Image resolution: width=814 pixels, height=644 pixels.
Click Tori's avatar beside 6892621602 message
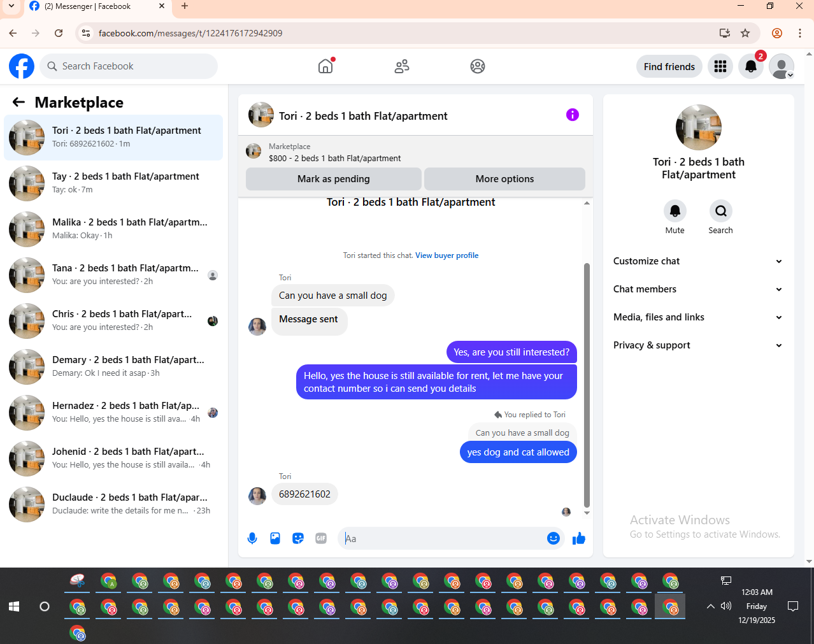(x=257, y=496)
